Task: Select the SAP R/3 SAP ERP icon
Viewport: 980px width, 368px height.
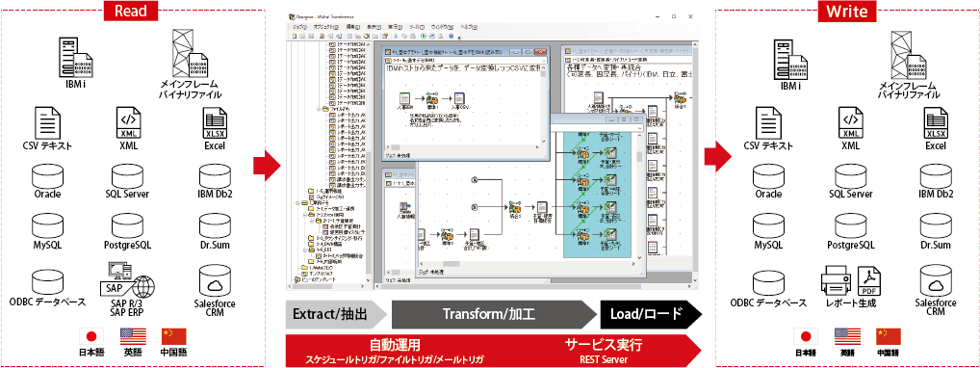Action: pyautogui.click(x=127, y=279)
